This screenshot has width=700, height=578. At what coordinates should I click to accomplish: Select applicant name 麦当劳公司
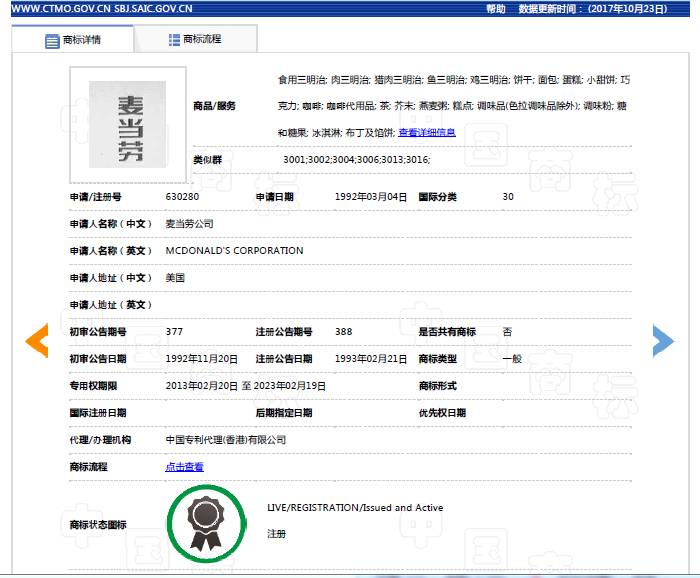(189, 224)
